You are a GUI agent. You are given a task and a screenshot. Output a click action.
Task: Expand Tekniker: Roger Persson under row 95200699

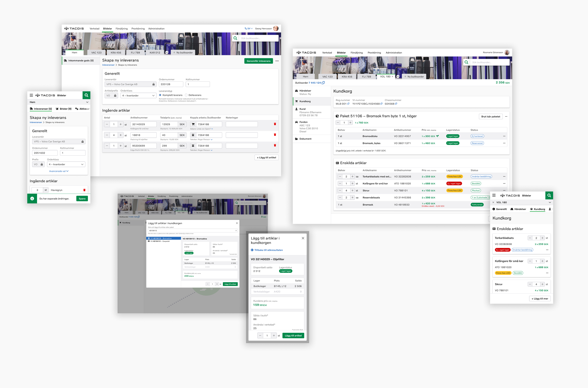pyautogui.click(x=211, y=150)
